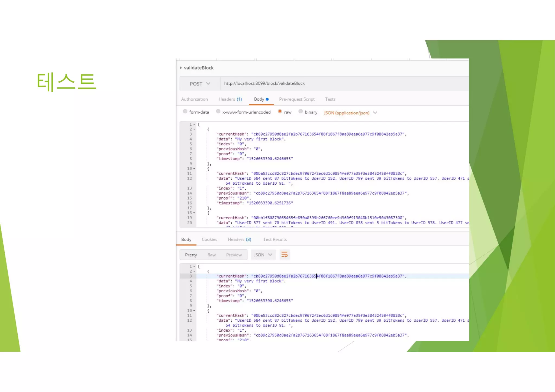The width and height of the screenshot is (555, 392).
Task: Open the POST method dropdown
Action: click(x=200, y=84)
